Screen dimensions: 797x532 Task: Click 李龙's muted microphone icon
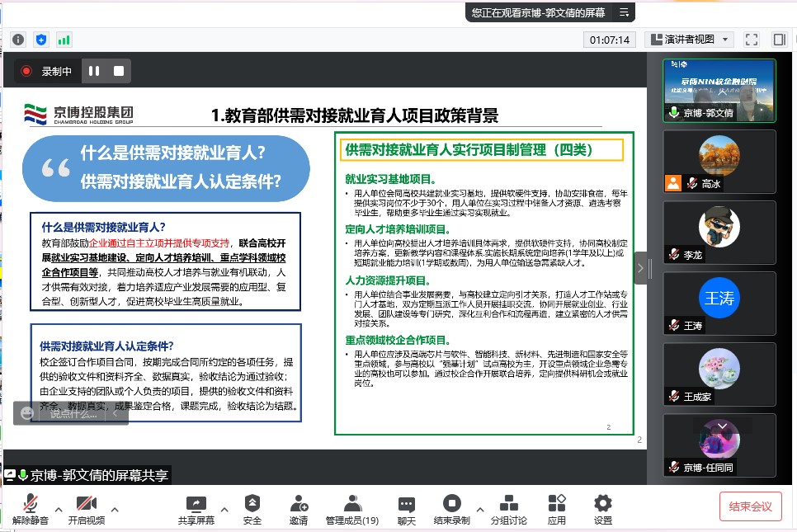click(x=674, y=254)
